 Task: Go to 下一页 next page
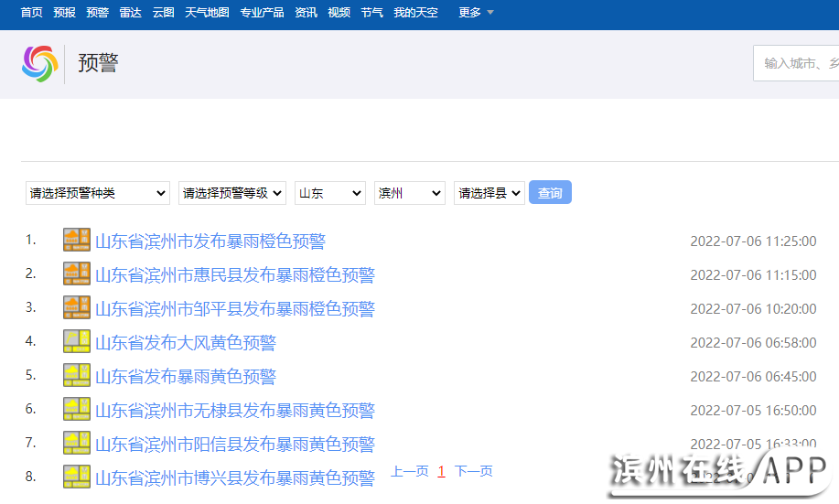tap(473, 471)
